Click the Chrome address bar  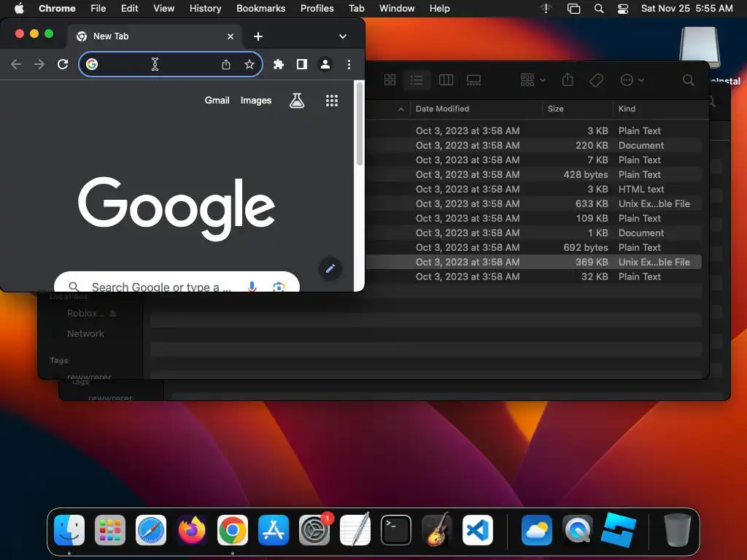pyautogui.click(x=171, y=64)
